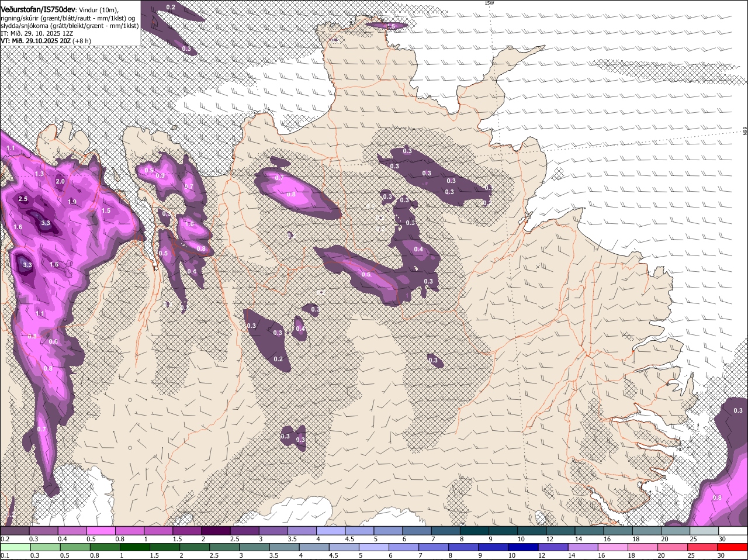
Task: Select the bright red swatch after 30
Action: (734, 547)
